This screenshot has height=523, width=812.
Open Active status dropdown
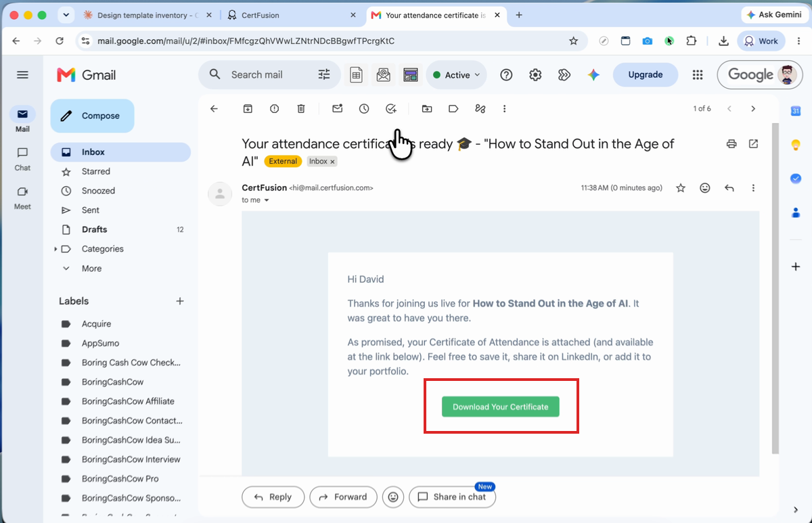click(x=457, y=75)
